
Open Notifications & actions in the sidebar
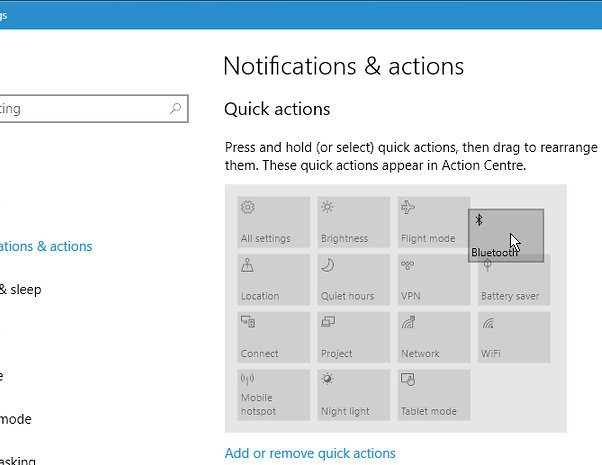point(46,246)
